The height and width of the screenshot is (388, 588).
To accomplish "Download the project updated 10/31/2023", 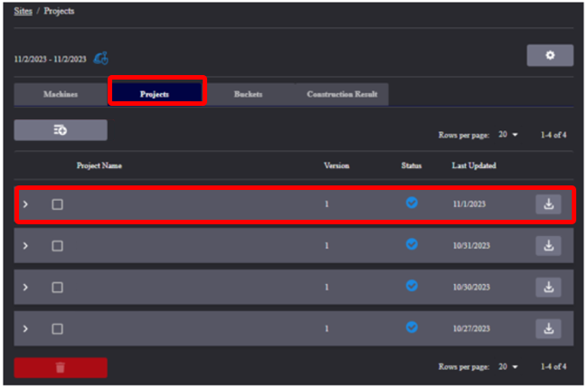I will (x=548, y=245).
